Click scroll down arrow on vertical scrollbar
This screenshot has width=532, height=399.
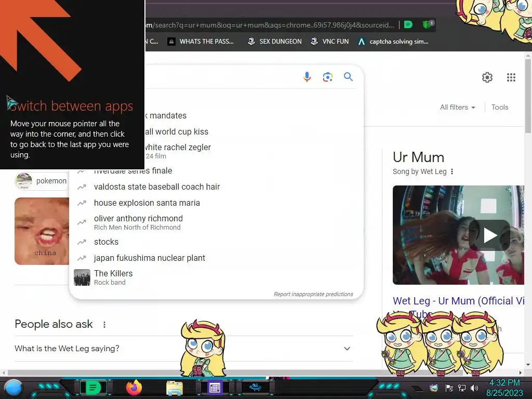(x=528, y=365)
